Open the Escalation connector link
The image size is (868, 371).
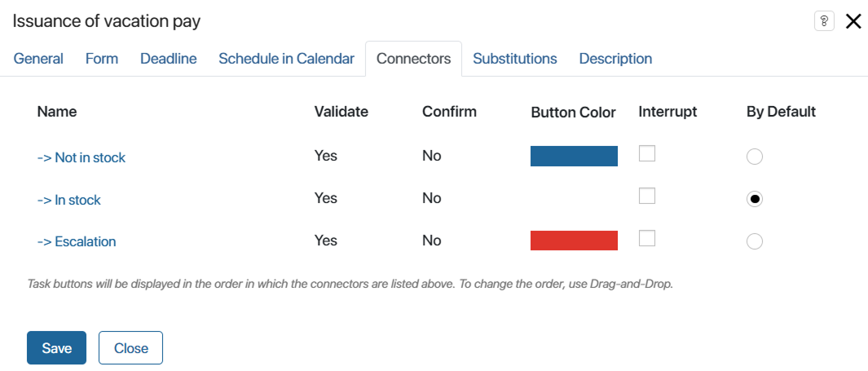[x=77, y=242]
